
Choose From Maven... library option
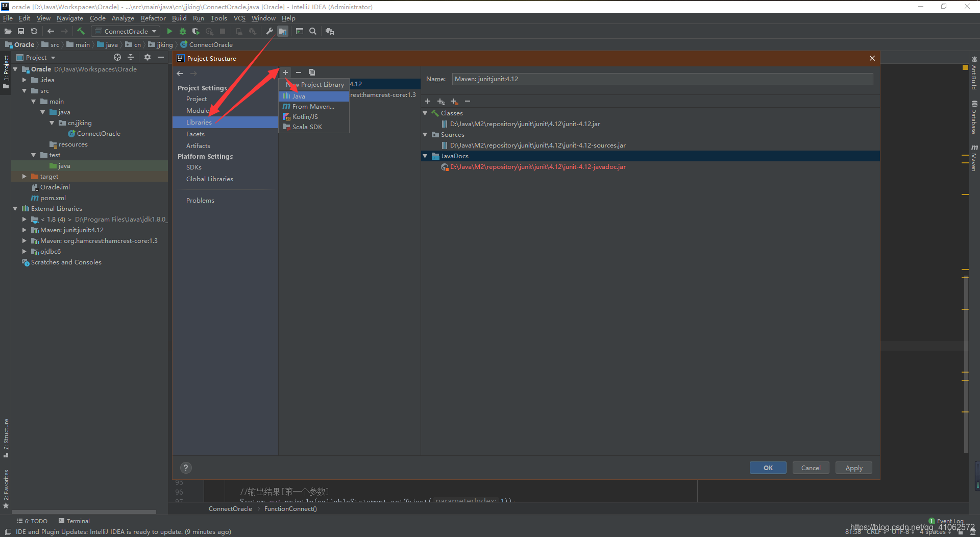314,106
